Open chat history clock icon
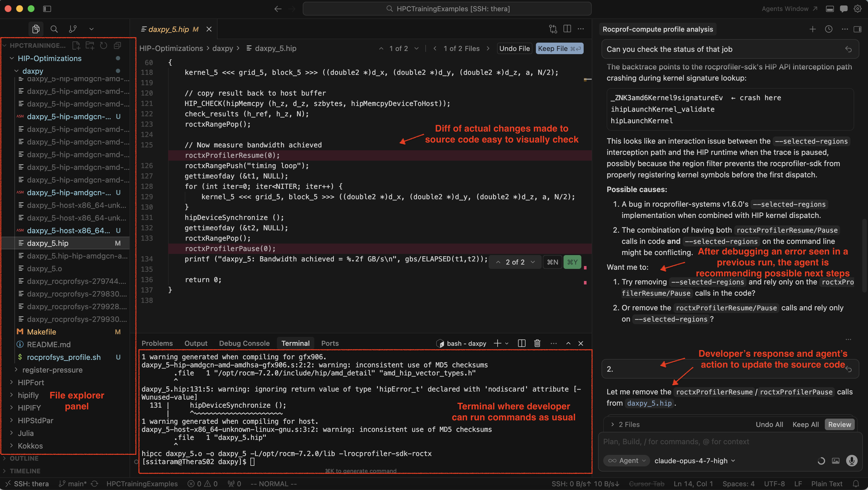This screenshot has height=490, width=868. [x=829, y=29]
